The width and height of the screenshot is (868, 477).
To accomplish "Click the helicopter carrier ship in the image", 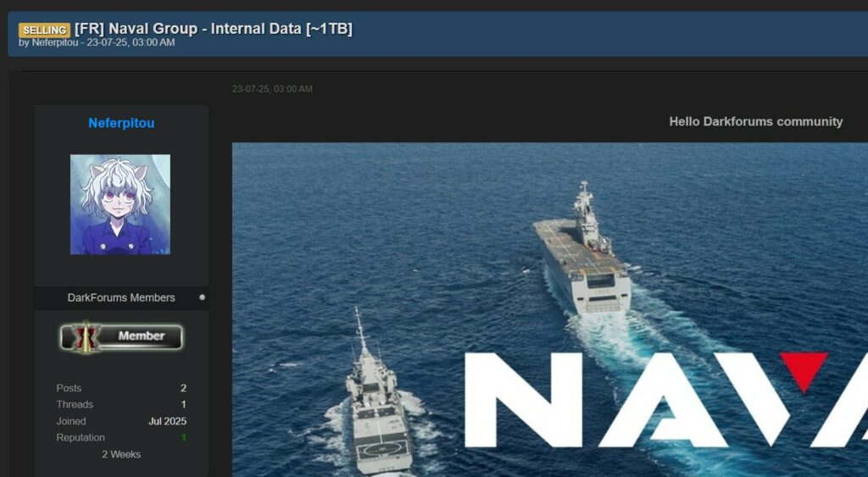I will pos(582,254).
